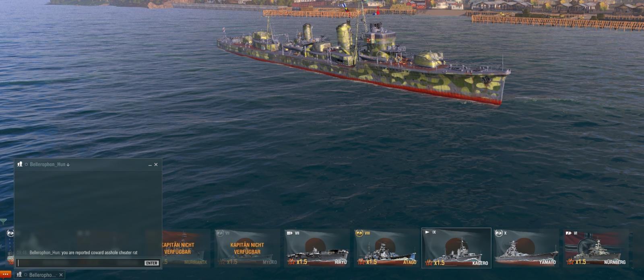The height and width of the screenshot is (280, 644).
Task: Open ship filter funnel icon
Action: [x=3, y=222]
